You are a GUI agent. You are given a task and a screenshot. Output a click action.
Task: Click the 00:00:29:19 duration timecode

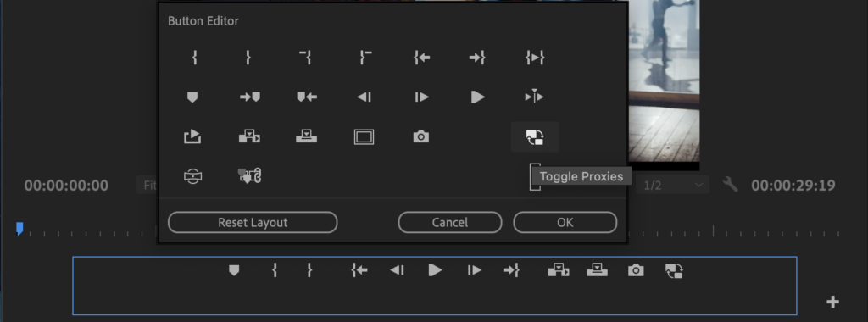coord(793,186)
